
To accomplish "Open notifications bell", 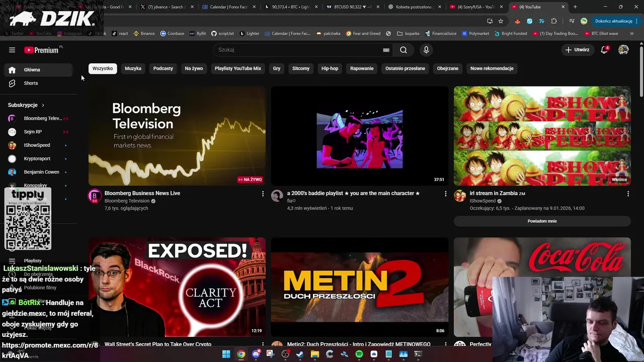I will 605,50.
